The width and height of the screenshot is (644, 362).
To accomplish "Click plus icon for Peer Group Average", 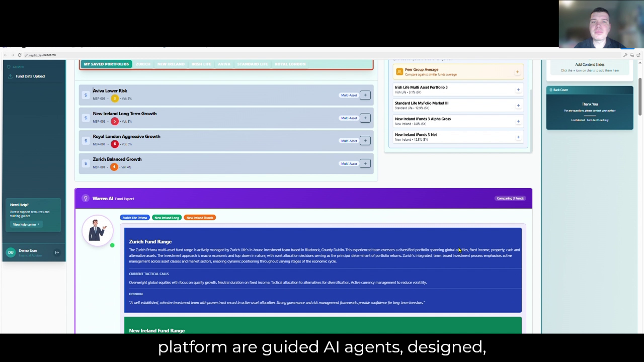I will point(517,72).
